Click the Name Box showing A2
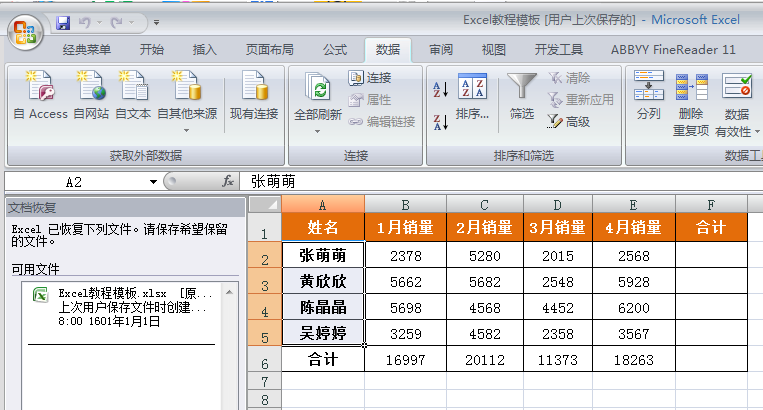 (75, 182)
